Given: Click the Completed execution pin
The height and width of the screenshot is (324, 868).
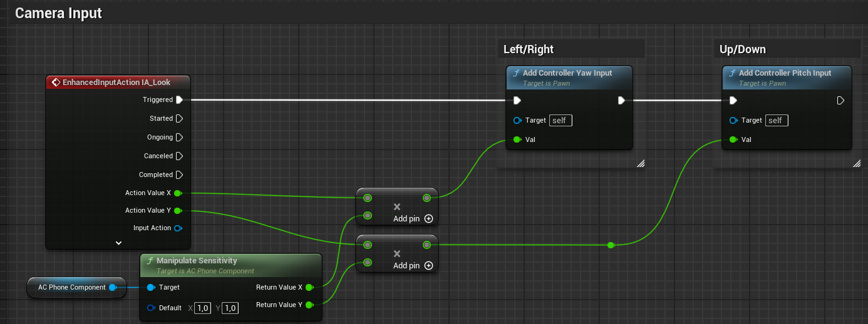Looking at the screenshot, I should click(179, 175).
